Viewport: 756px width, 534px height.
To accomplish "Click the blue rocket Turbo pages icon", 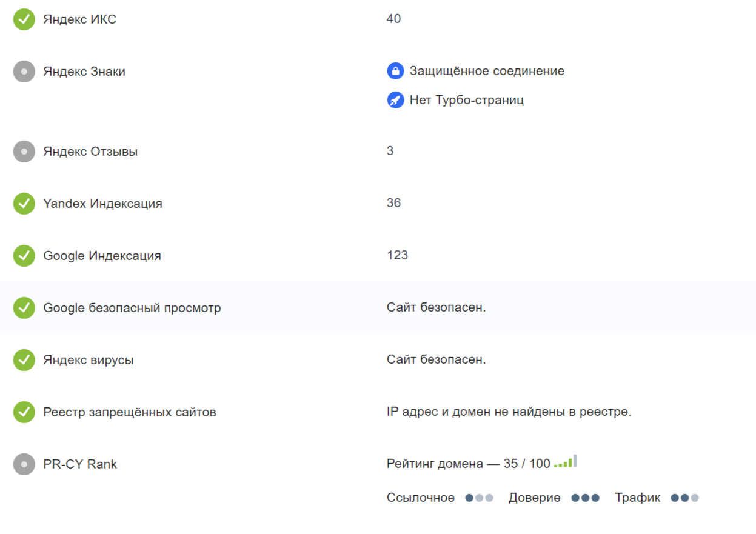I will [x=395, y=100].
